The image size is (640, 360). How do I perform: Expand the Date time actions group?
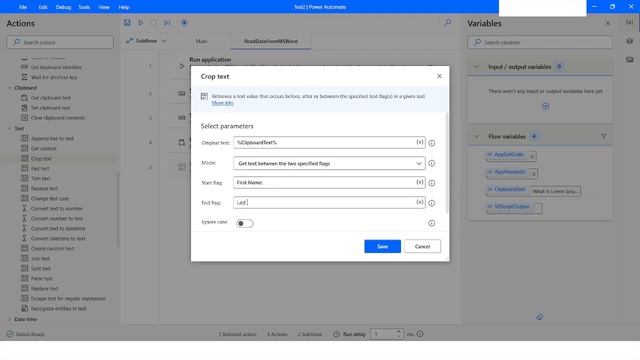click(x=10, y=319)
